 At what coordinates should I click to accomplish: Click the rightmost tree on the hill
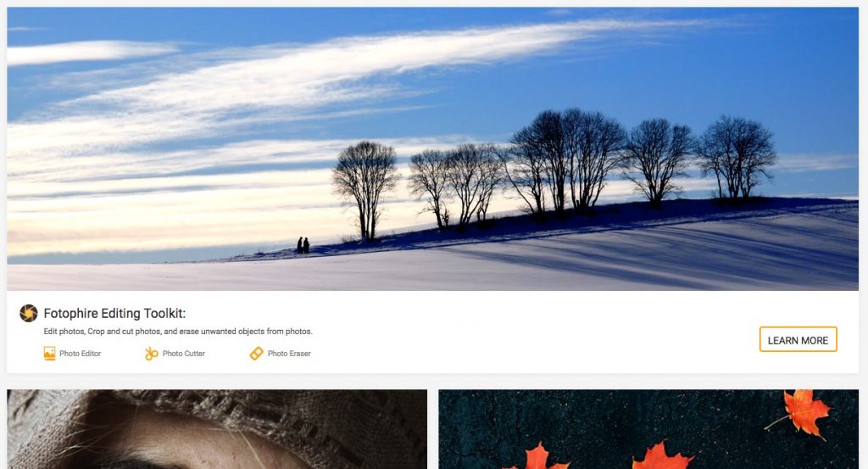pyautogui.click(x=736, y=157)
